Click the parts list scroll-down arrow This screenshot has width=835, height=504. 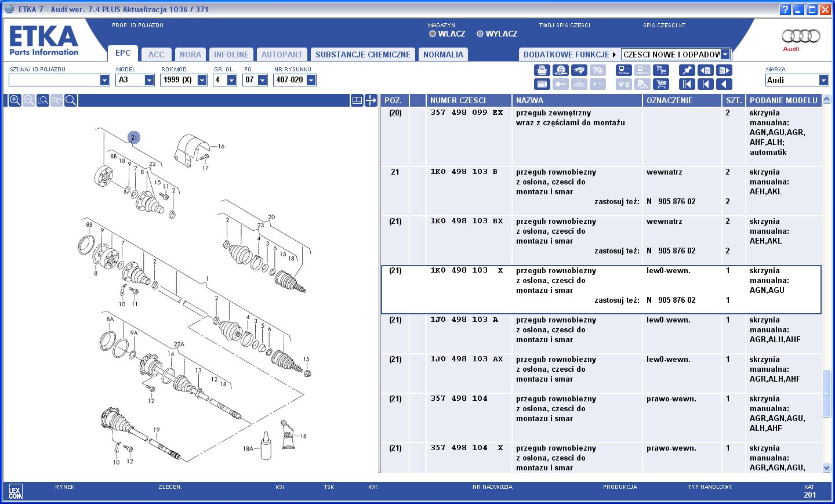click(x=827, y=467)
